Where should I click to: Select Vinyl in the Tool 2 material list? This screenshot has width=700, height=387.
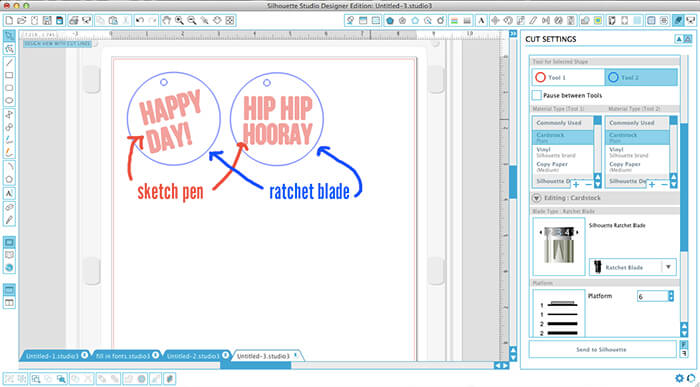point(637,152)
